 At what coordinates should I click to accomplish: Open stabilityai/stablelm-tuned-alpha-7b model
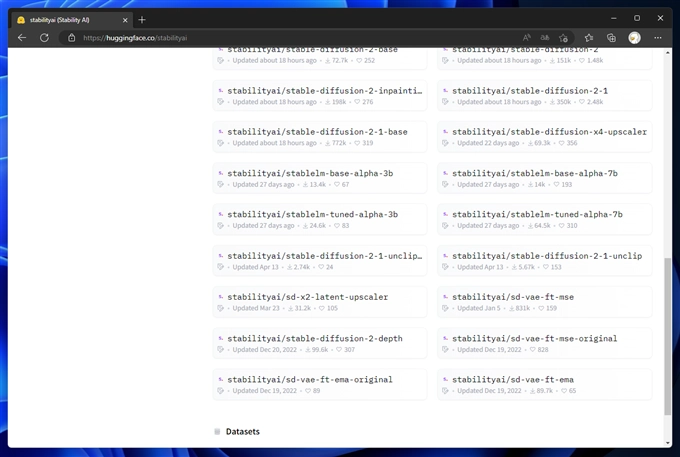544,219
